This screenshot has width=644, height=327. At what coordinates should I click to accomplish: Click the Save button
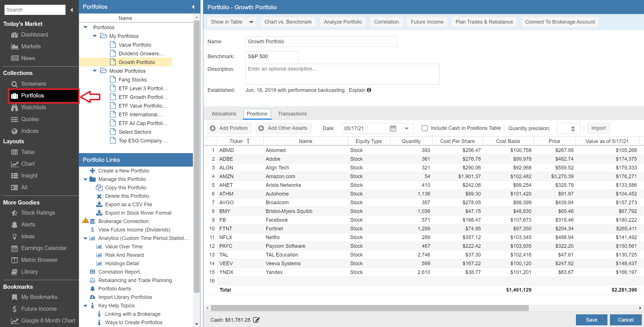point(591,320)
